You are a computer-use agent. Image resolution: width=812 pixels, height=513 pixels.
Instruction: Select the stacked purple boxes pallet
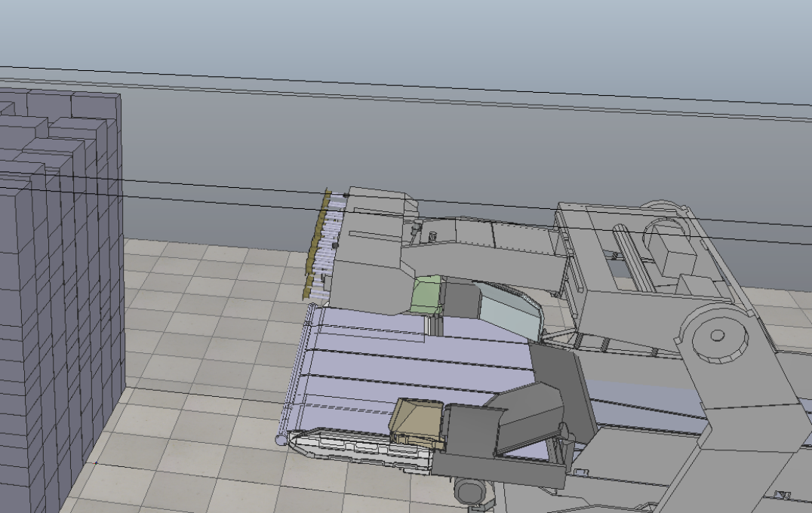pyautogui.click(x=61, y=300)
